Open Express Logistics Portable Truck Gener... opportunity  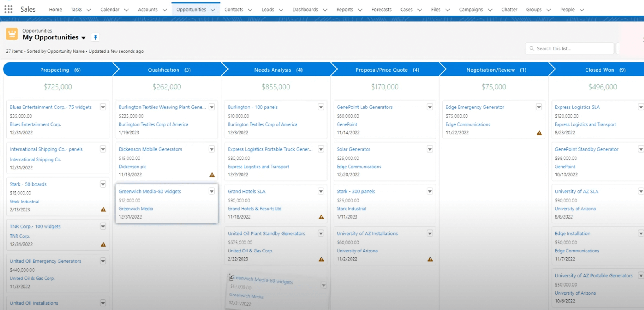pyautogui.click(x=270, y=149)
